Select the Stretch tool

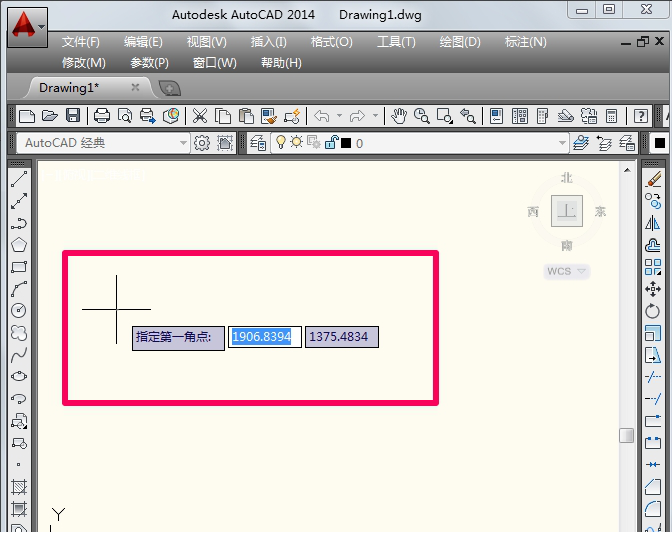pos(653,355)
